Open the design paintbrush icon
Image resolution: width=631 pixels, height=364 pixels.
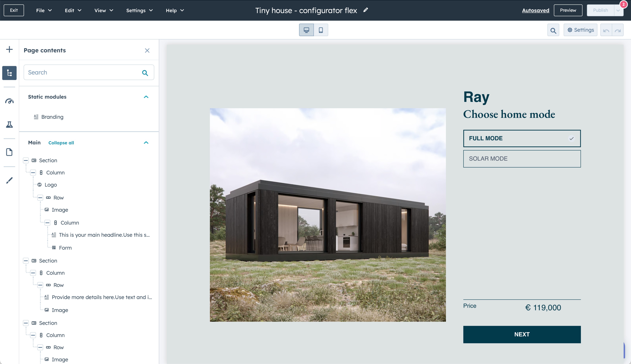(9, 180)
